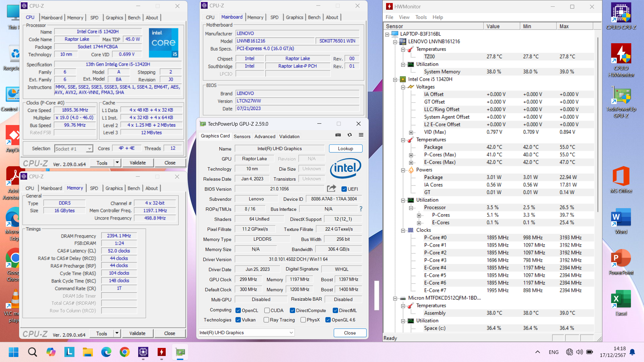Switch to HWMonitor taskbar icon
This screenshot has width=644, height=362.
coord(161,352)
